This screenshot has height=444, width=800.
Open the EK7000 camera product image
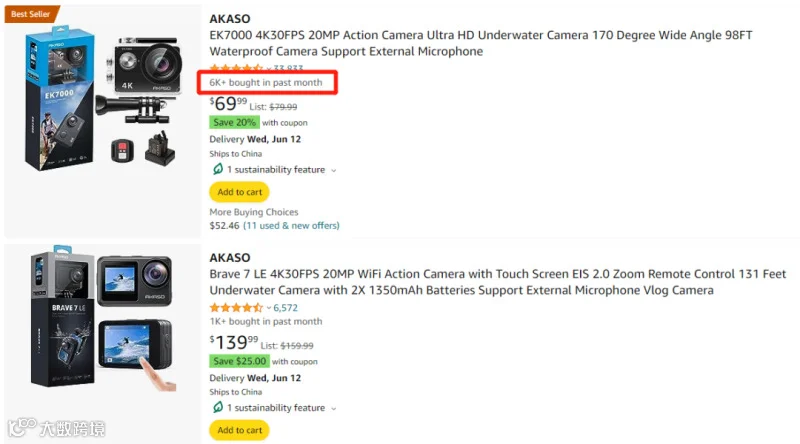tap(104, 104)
